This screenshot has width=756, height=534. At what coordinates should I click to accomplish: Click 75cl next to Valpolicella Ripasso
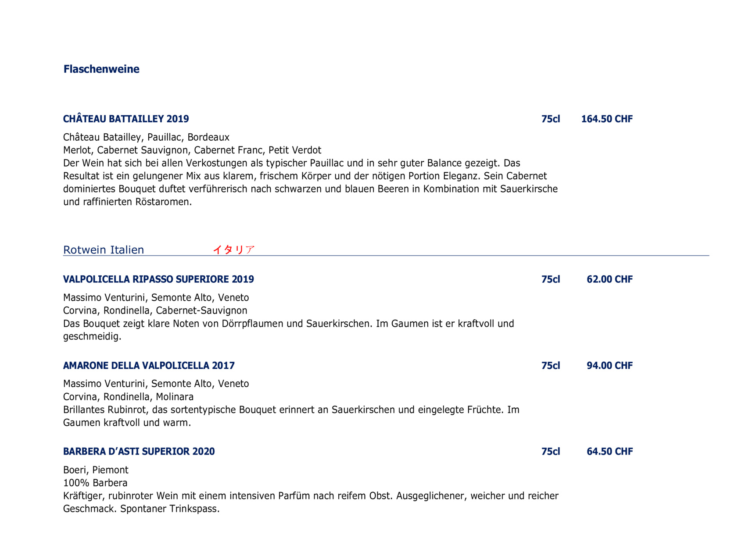tap(551, 279)
